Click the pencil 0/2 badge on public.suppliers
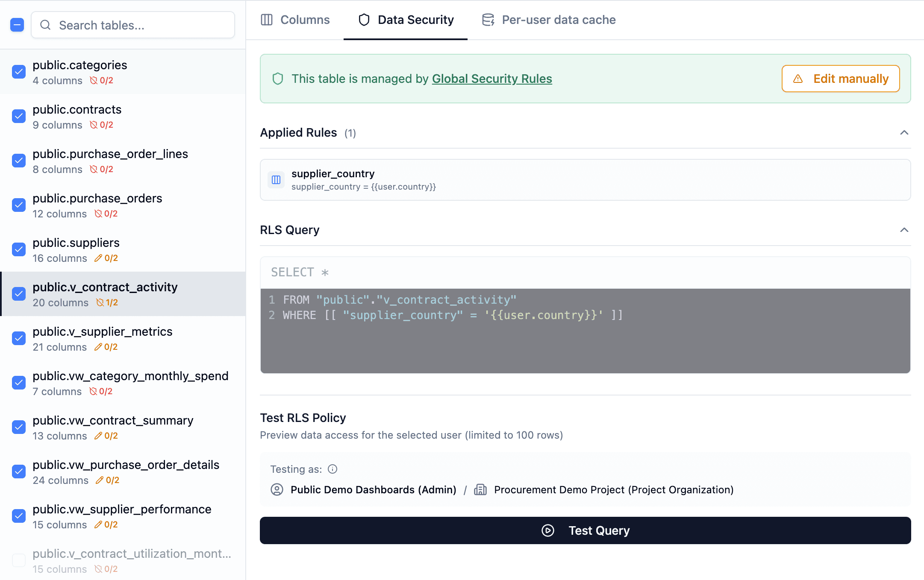The image size is (924, 580). click(x=106, y=258)
